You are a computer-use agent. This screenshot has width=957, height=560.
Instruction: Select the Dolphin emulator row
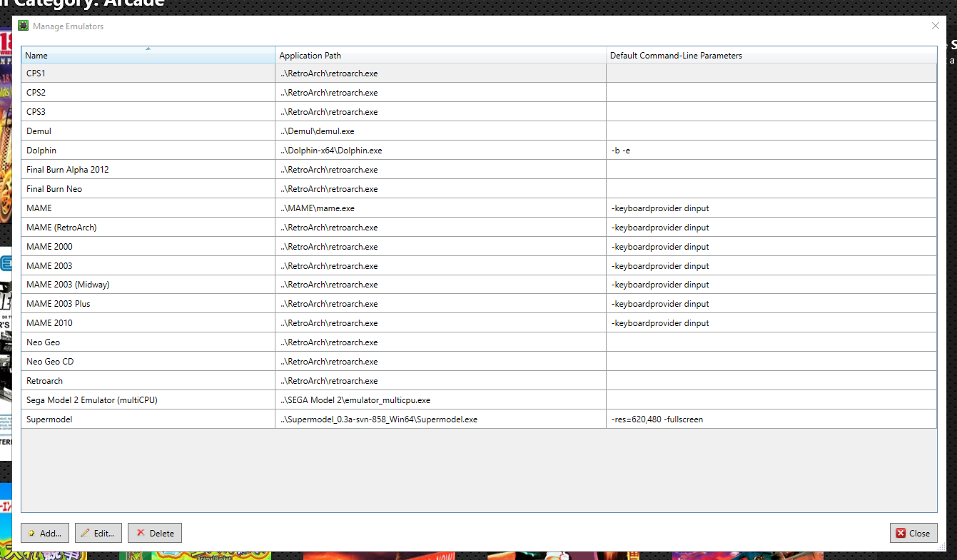[x=479, y=150]
